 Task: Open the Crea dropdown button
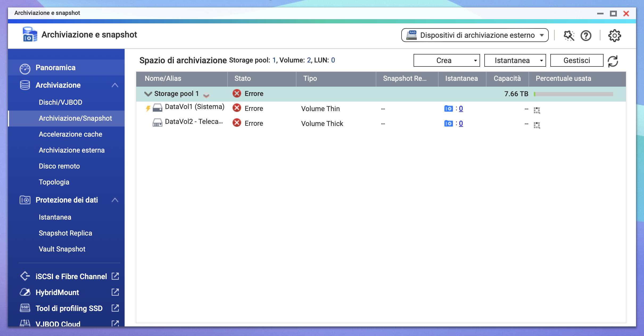click(x=447, y=60)
